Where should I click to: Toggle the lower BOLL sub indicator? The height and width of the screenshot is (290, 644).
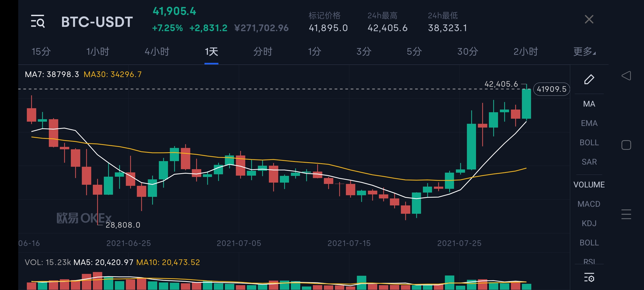pyautogui.click(x=589, y=243)
